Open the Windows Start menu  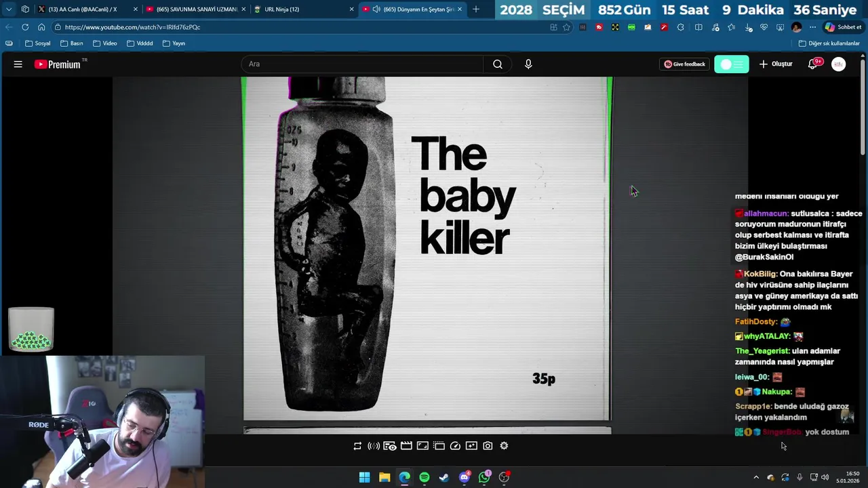coord(364,477)
